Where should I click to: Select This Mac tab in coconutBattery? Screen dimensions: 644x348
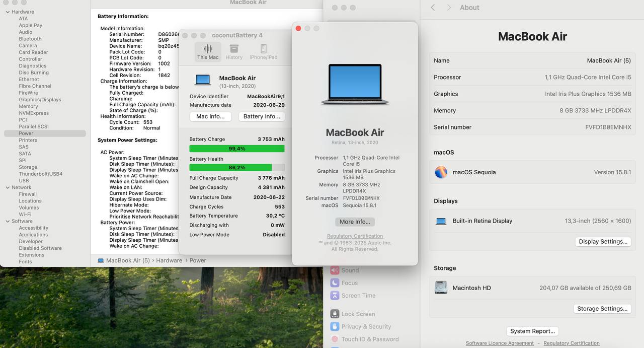tap(208, 52)
